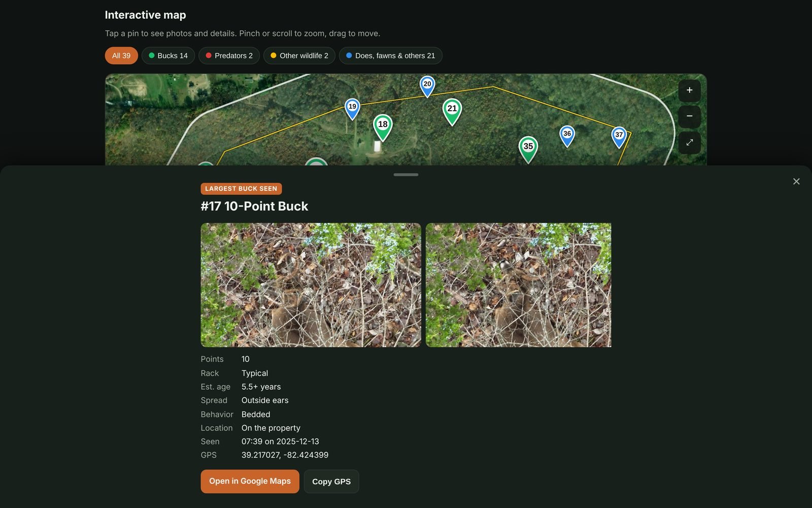Grab the bottom sheet drag handle
The width and height of the screenshot is (812, 508).
point(406,175)
